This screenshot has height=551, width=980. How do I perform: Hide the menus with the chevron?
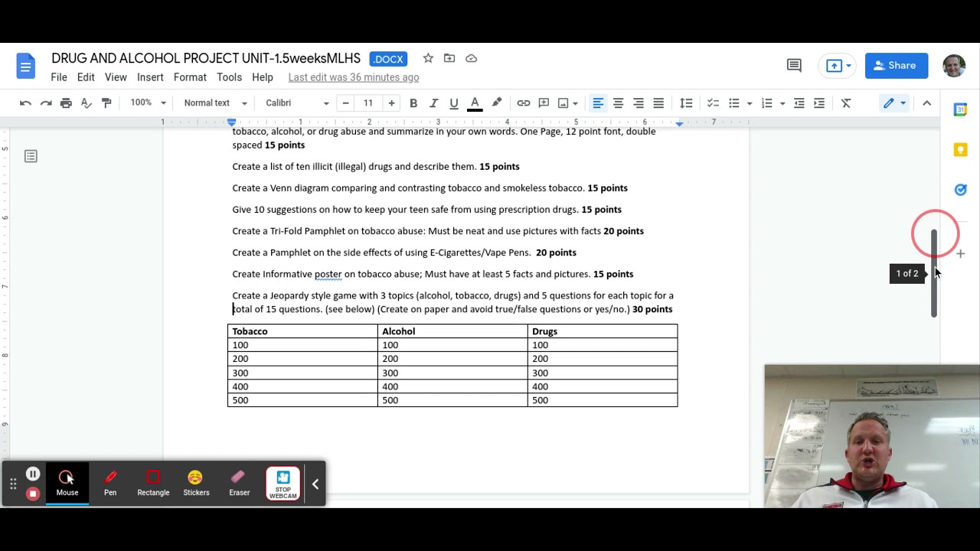(926, 103)
